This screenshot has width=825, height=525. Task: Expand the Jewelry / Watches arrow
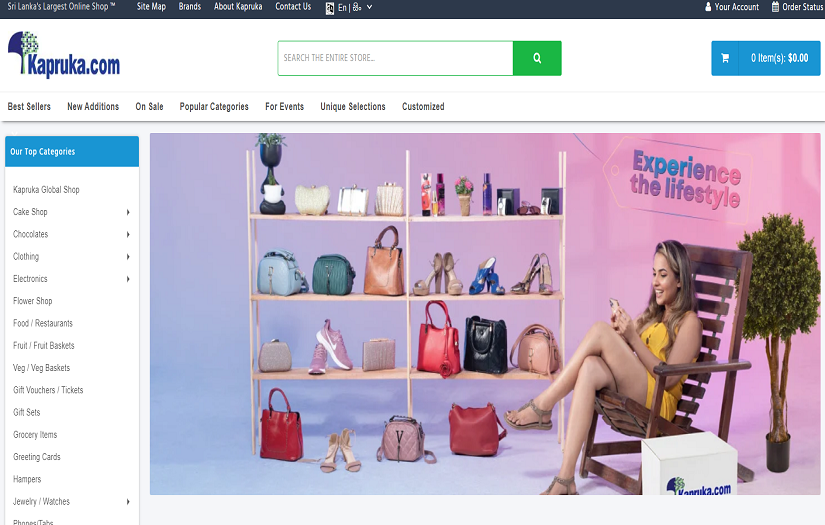pyautogui.click(x=128, y=502)
